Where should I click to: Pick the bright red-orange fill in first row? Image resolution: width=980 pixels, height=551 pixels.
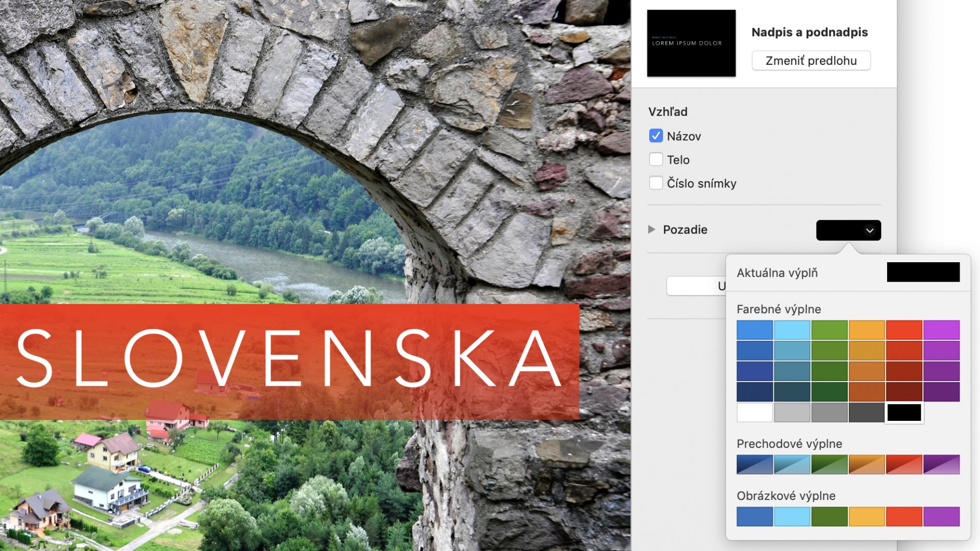(x=904, y=330)
